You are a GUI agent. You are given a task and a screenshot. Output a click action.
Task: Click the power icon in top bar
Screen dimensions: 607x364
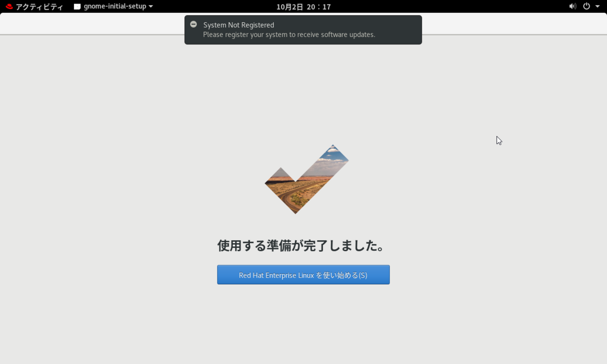pyautogui.click(x=587, y=7)
